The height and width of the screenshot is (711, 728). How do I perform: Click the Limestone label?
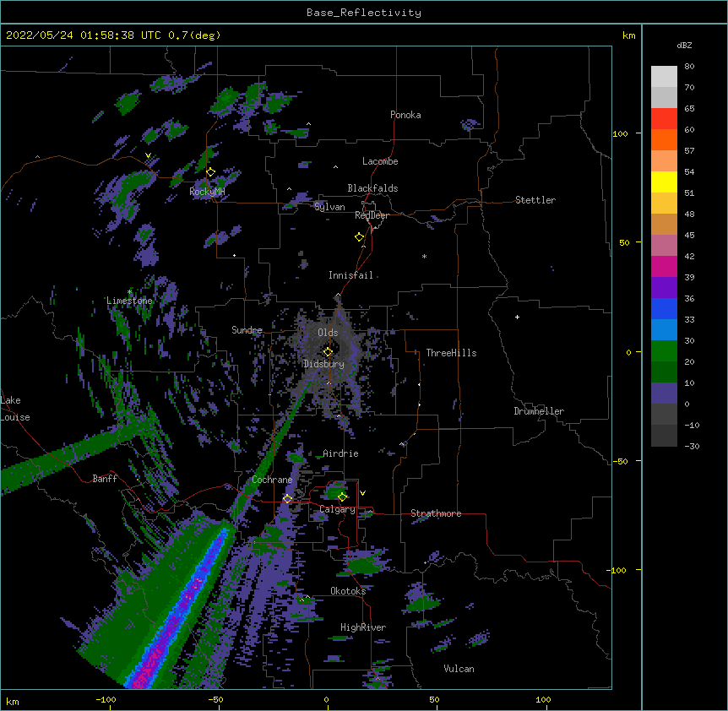click(129, 301)
